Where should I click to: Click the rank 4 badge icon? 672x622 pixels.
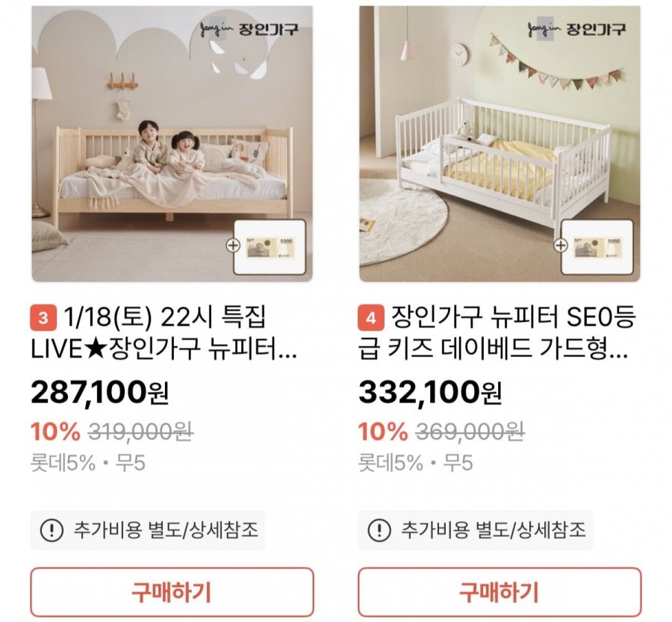pyautogui.click(x=371, y=319)
